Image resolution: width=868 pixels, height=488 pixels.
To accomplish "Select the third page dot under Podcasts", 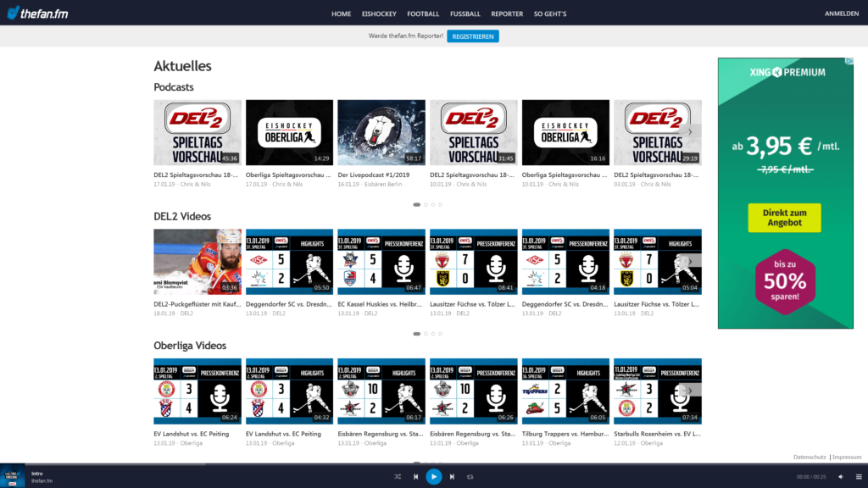I will point(433,205).
